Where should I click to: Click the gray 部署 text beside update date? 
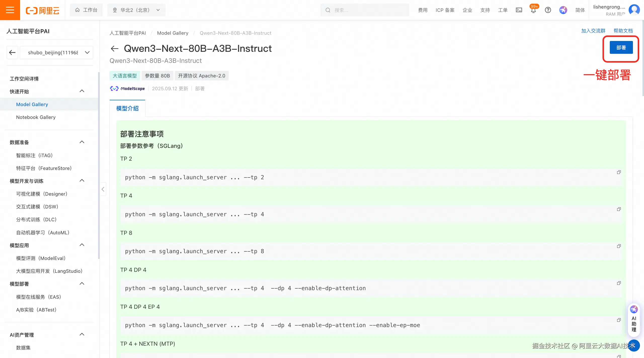200,88
